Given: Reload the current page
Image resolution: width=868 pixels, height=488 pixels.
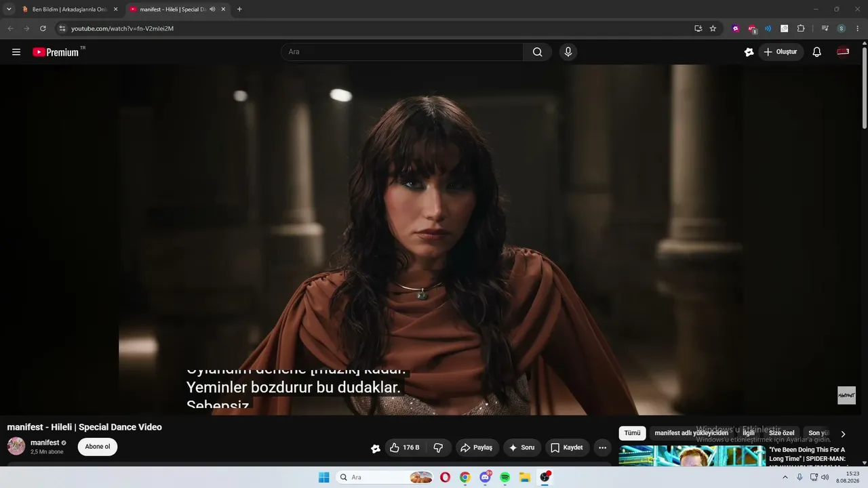Looking at the screenshot, I should (43, 28).
